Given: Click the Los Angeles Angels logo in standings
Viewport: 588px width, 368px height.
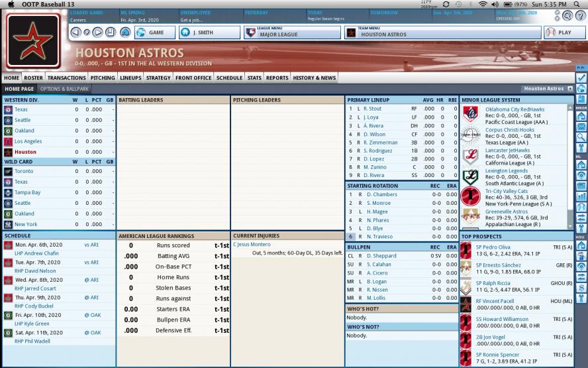Looking at the screenshot, I should click(8, 142).
